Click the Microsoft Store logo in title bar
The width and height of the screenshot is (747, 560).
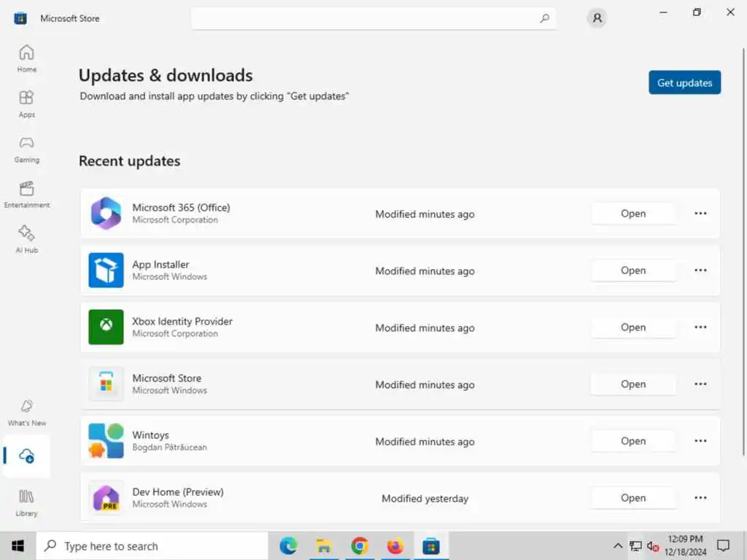pos(20,18)
